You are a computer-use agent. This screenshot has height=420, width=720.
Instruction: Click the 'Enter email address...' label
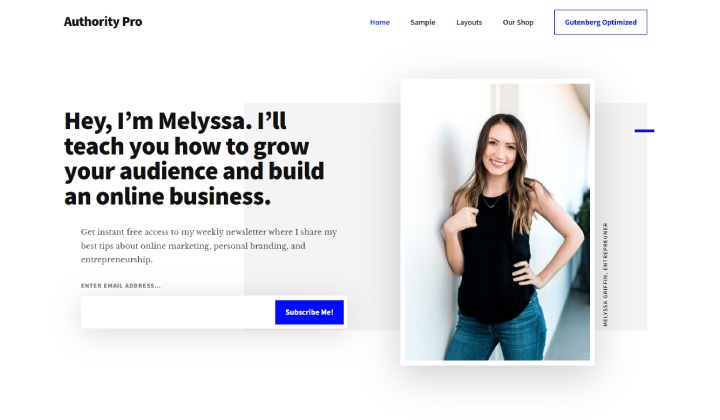click(121, 286)
